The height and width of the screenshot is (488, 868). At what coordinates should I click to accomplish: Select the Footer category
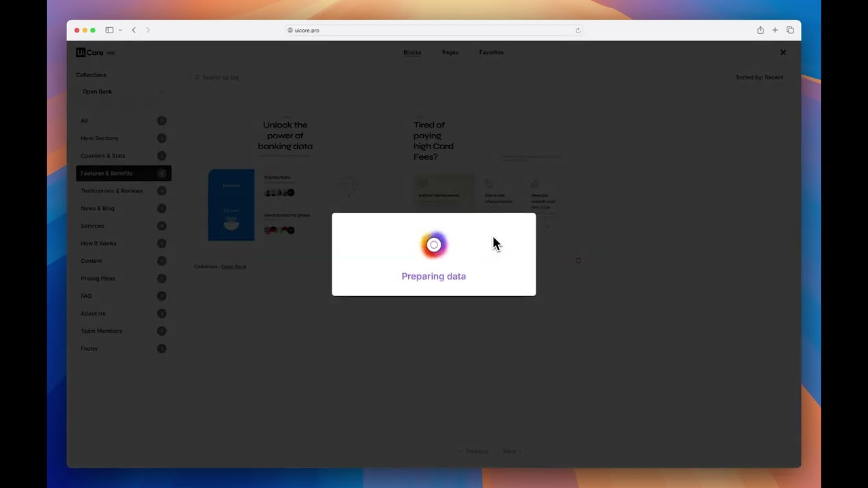pyautogui.click(x=123, y=349)
